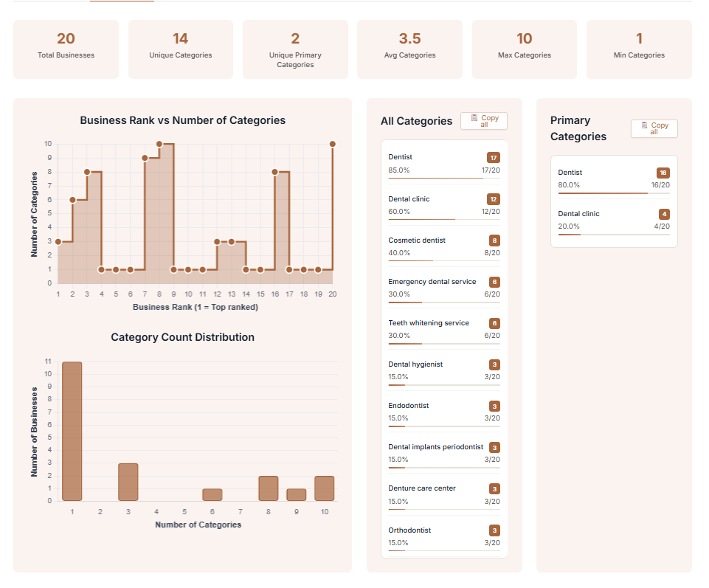
Task: Click the Unique Primary Categories card
Action: (295, 49)
